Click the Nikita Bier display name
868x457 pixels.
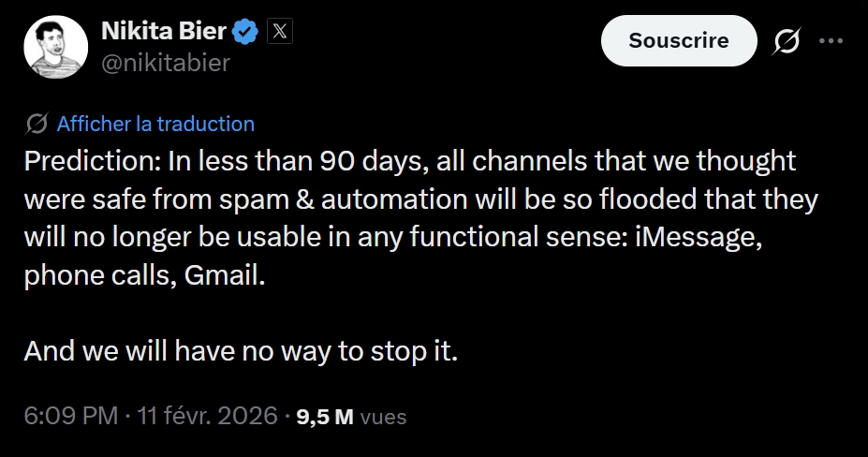tap(163, 31)
